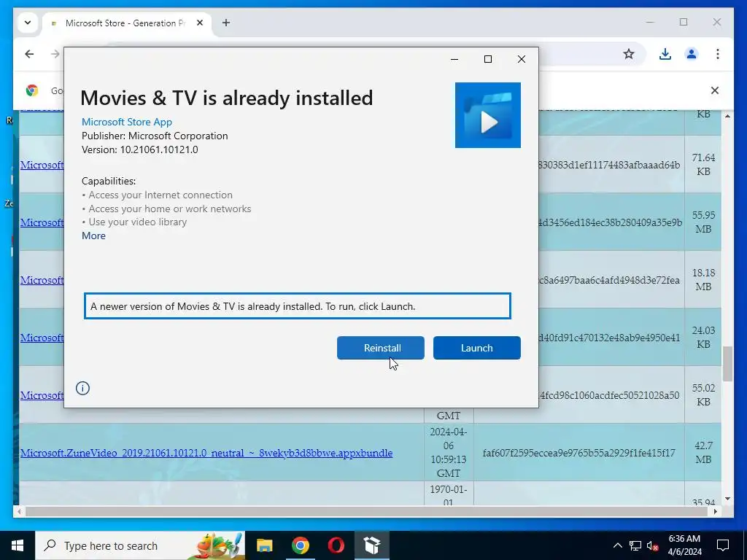Image resolution: width=747 pixels, height=560 pixels.
Task: Open Microsoft link in 71.64 KB row
Action: [42, 165]
